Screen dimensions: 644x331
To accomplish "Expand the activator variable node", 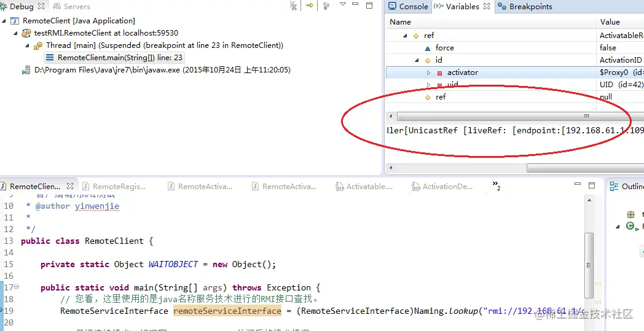I will coord(428,72).
